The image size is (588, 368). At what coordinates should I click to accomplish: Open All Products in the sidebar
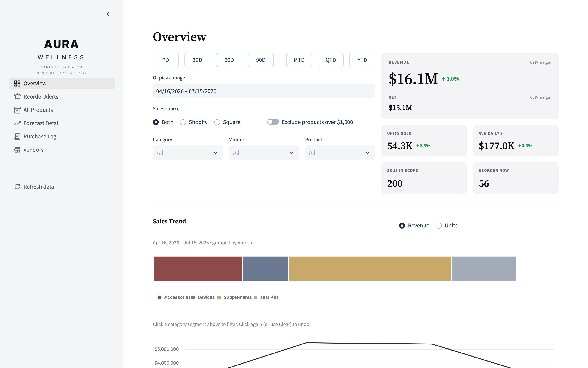tap(62, 110)
